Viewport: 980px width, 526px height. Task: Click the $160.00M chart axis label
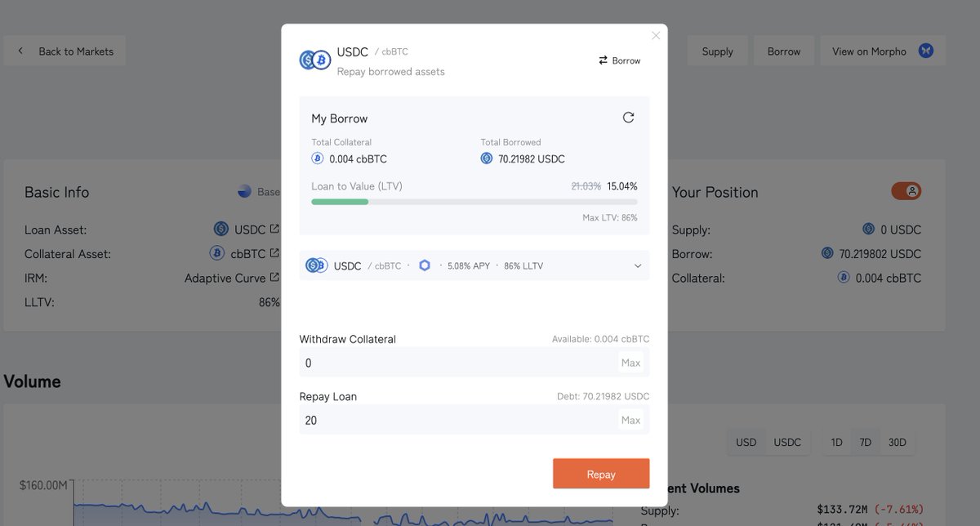point(43,485)
